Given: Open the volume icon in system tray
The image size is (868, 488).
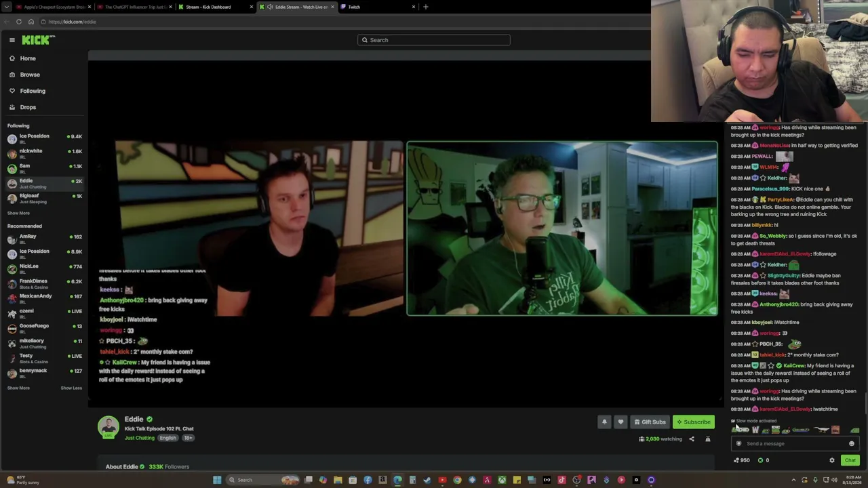Looking at the screenshot, I should point(835,480).
